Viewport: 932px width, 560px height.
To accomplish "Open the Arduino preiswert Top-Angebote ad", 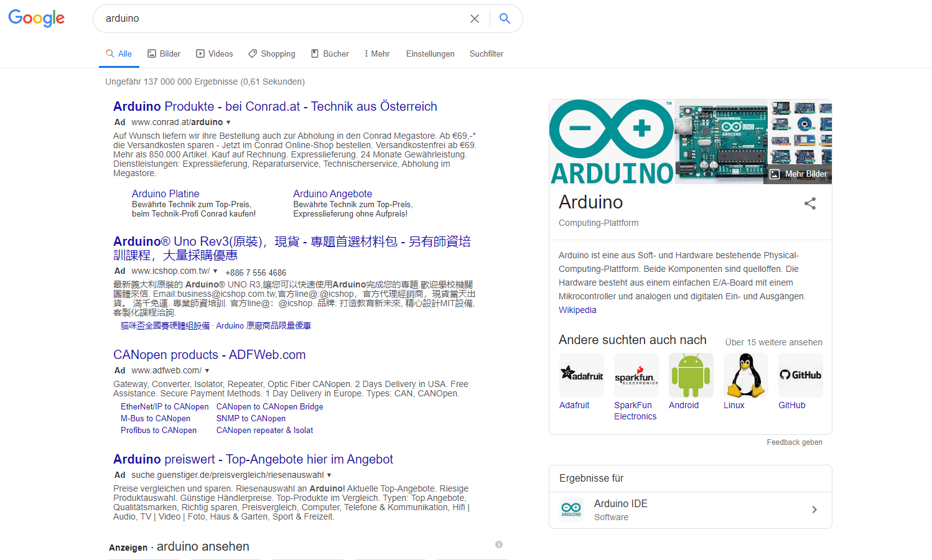I will [253, 459].
